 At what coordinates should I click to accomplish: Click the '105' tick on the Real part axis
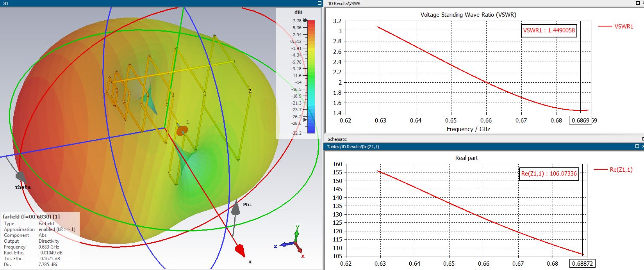click(337, 256)
